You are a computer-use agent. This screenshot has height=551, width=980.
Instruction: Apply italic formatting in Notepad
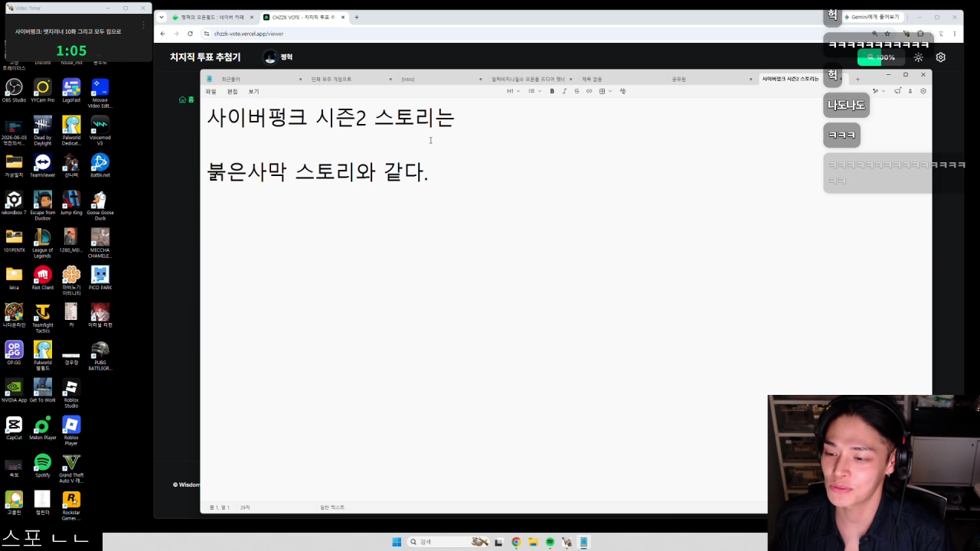[564, 91]
